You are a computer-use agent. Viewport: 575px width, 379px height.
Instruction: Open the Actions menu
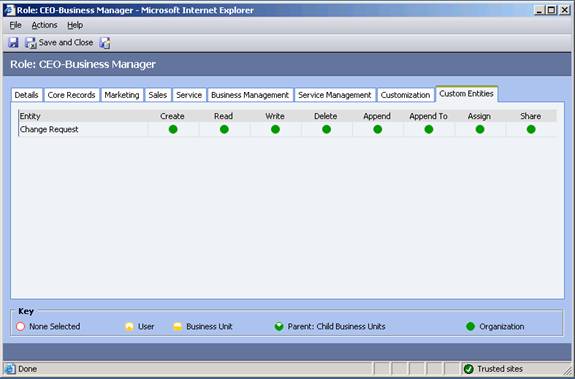(x=44, y=25)
